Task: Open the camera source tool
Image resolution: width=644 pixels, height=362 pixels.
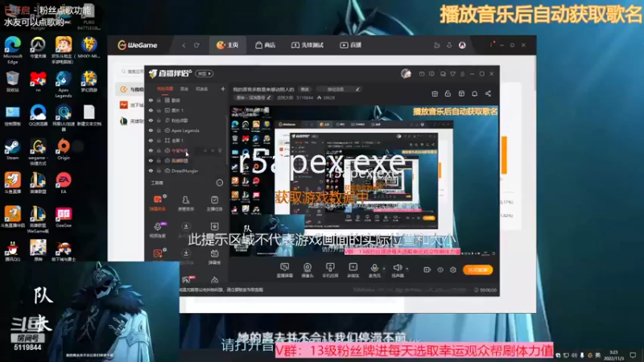Action: pyautogui.click(x=308, y=270)
